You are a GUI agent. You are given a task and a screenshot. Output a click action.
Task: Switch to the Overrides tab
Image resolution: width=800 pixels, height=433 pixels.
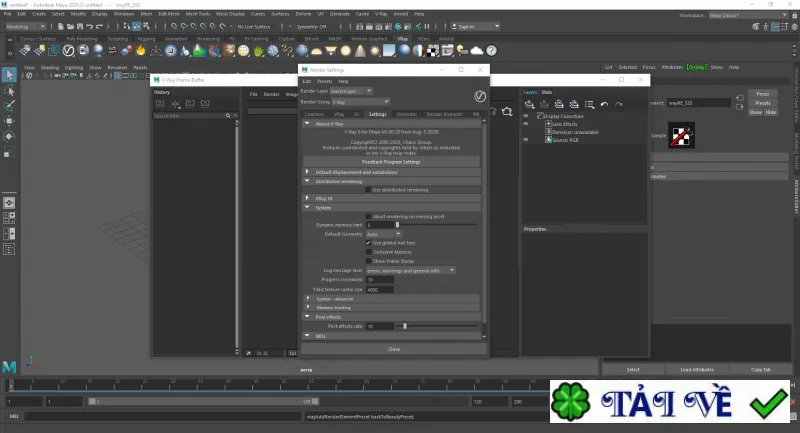click(x=407, y=114)
